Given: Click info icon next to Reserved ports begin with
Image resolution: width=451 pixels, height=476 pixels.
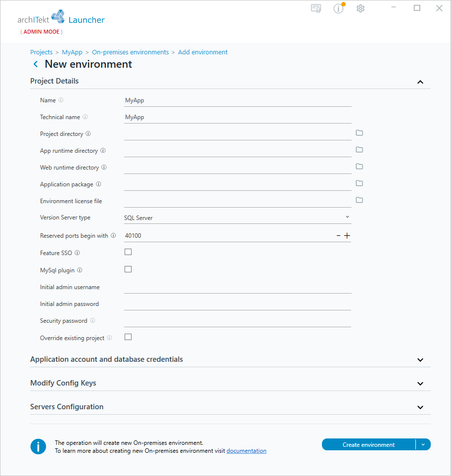Looking at the screenshot, I should tap(113, 236).
